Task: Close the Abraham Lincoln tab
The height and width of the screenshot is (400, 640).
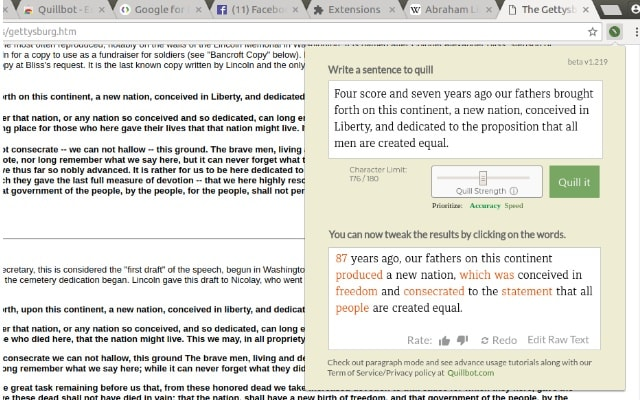Action: click(489, 9)
